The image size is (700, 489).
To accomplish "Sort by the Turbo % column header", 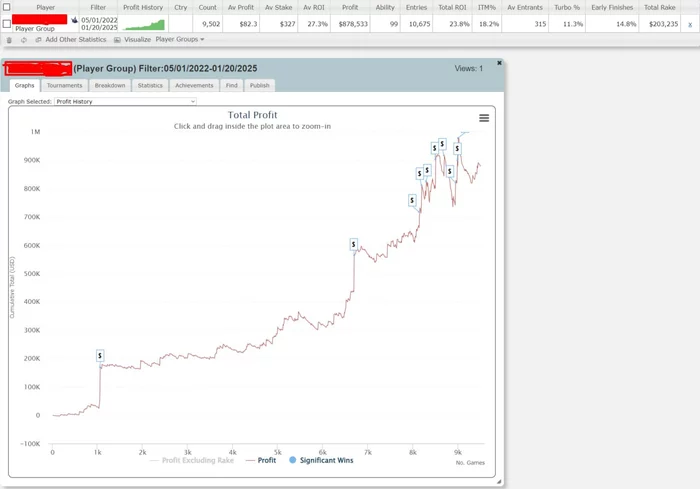I will point(567,7).
